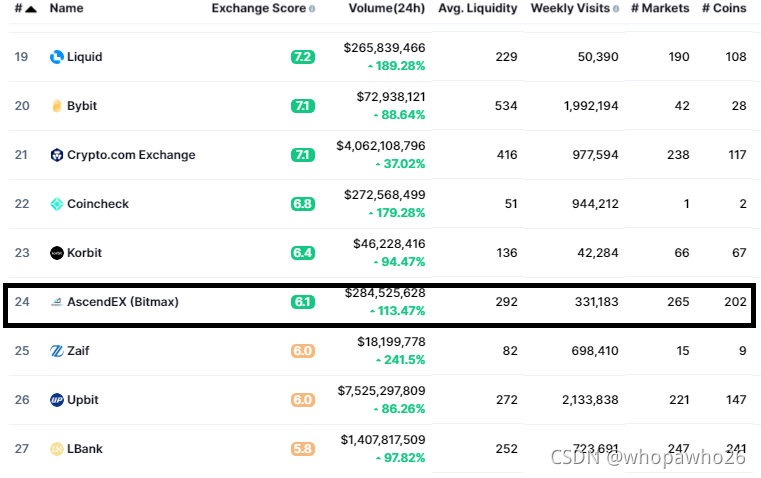Toggle the rank sort arrow

pos(31,9)
